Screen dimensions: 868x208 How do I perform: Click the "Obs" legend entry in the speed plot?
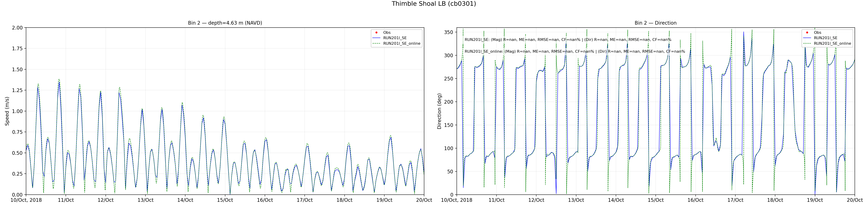[387, 33]
